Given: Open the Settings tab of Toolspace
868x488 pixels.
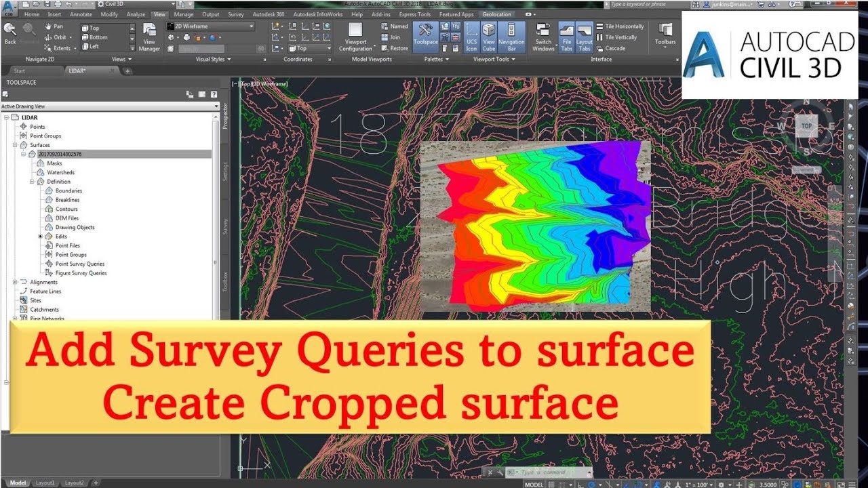Looking at the screenshot, I should [226, 173].
